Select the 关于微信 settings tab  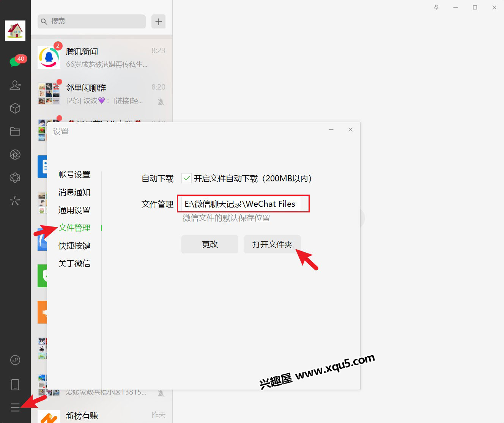click(x=74, y=264)
